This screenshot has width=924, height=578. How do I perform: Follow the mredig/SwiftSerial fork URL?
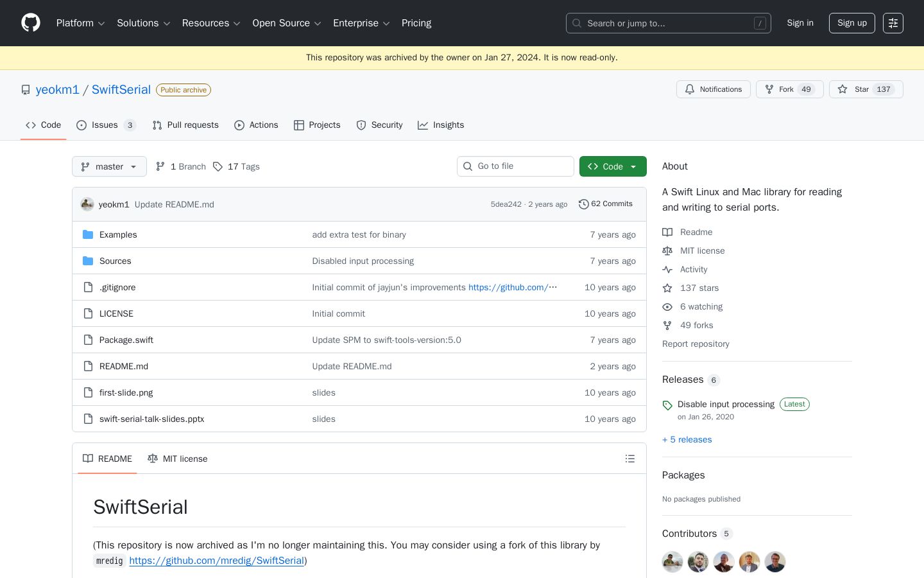(x=216, y=561)
